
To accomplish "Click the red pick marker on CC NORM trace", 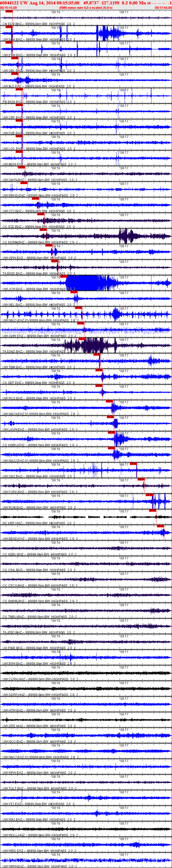I will [x=43, y=229].
